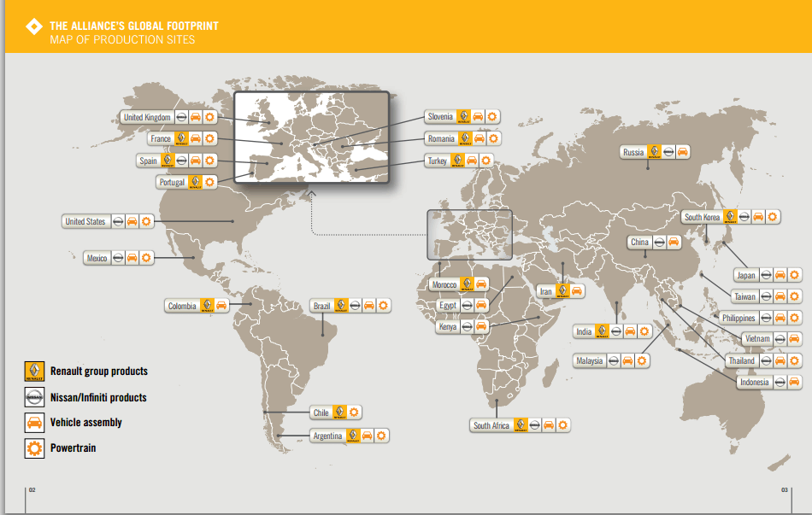Click the car icon on Argentina label

368,436
